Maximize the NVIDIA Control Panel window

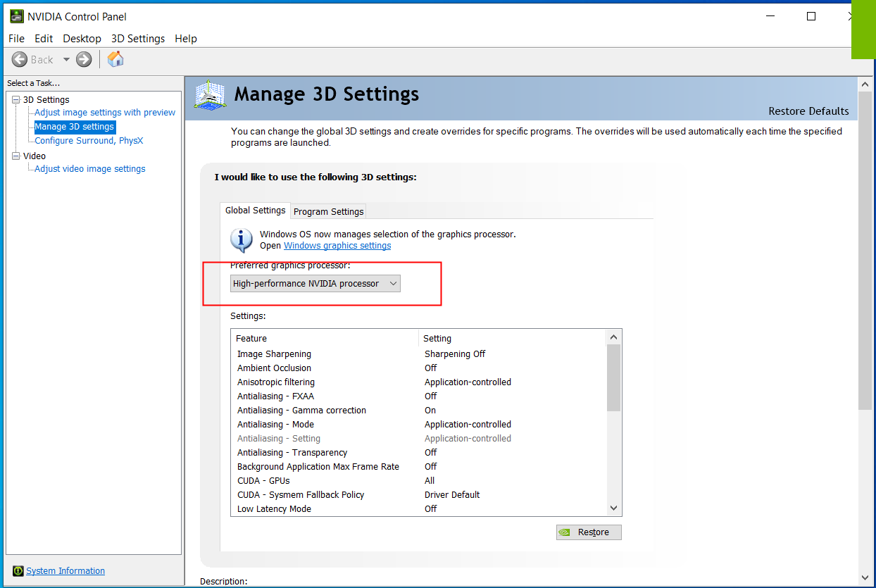(811, 16)
